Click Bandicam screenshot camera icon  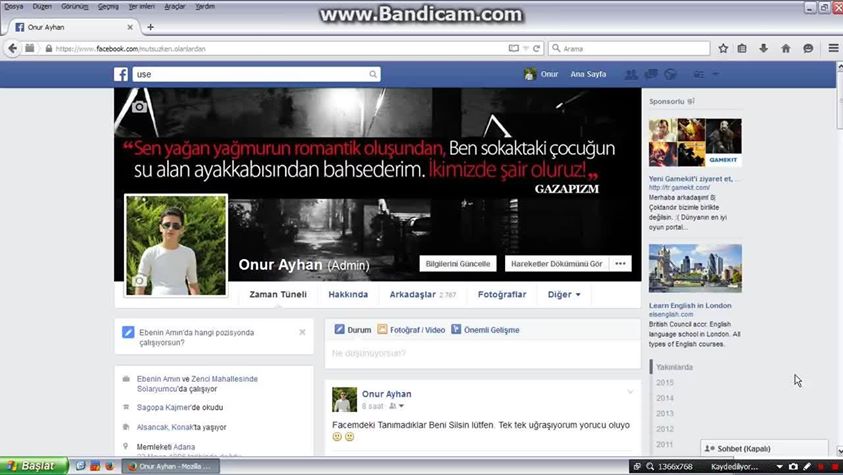(x=793, y=466)
